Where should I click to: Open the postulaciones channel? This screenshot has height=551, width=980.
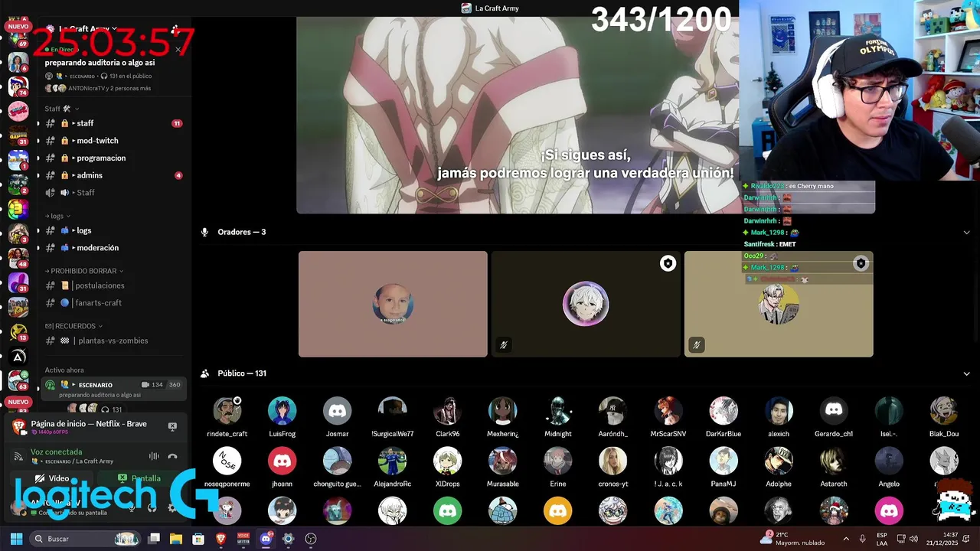coord(113,285)
